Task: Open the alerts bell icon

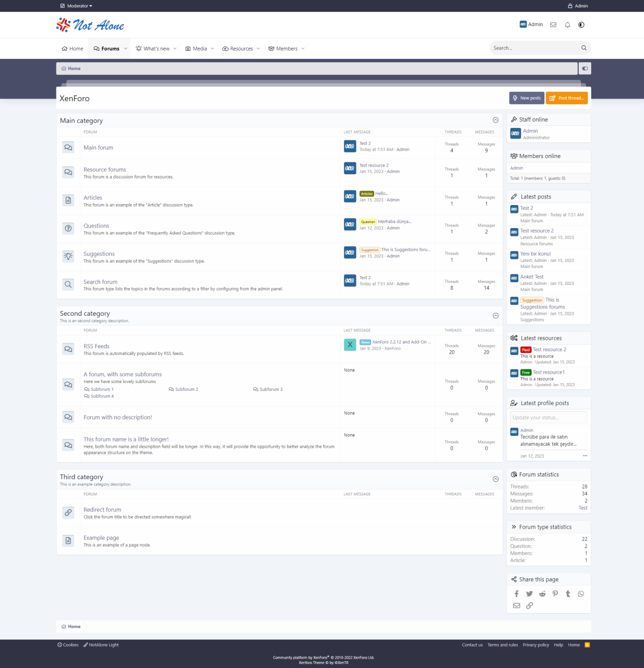Action: [567, 25]
